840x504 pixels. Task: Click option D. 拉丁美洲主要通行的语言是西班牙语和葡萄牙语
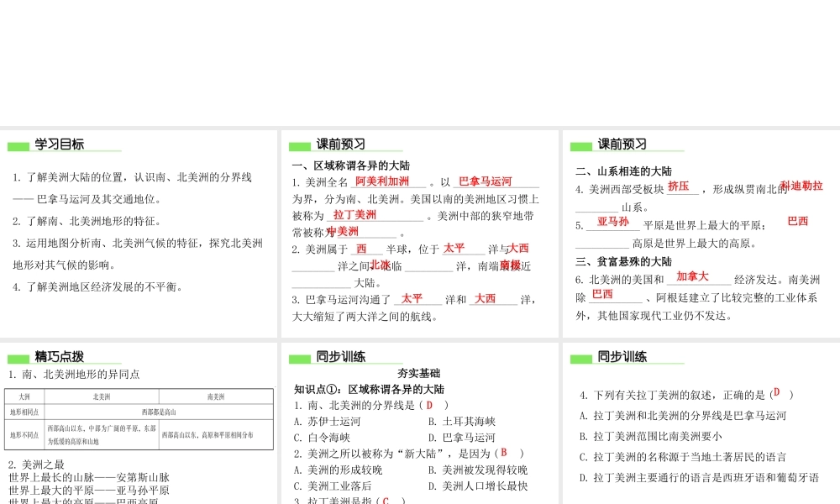pyautogui.click(x=699, y=478)
